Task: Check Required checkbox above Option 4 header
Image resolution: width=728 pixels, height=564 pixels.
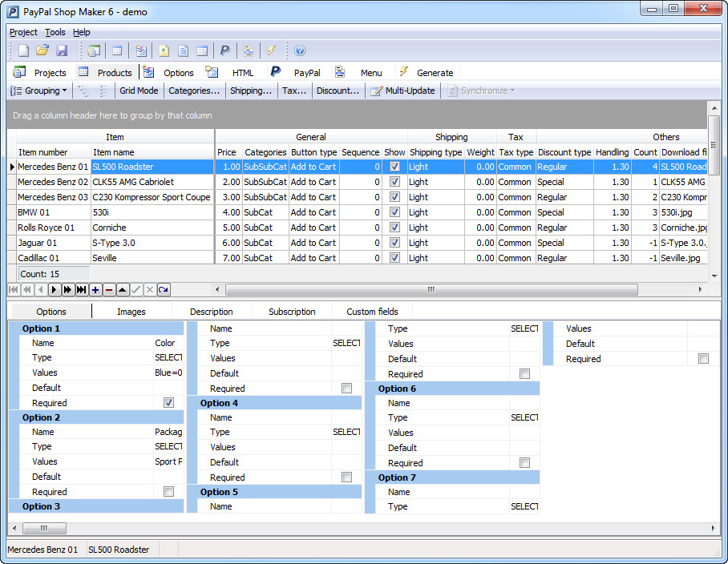Action: click(347, 389)
